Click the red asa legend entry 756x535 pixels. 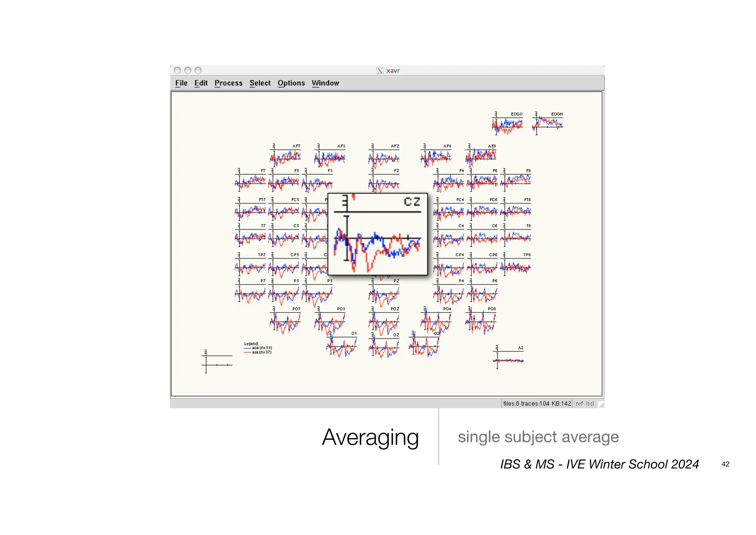258,352
